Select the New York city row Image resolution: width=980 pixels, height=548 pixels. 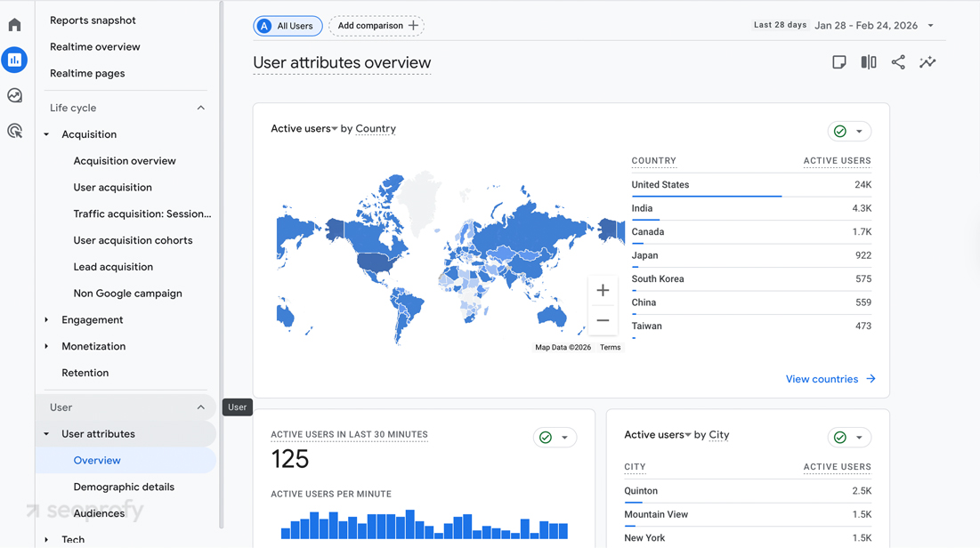click(x=748, y=538)
